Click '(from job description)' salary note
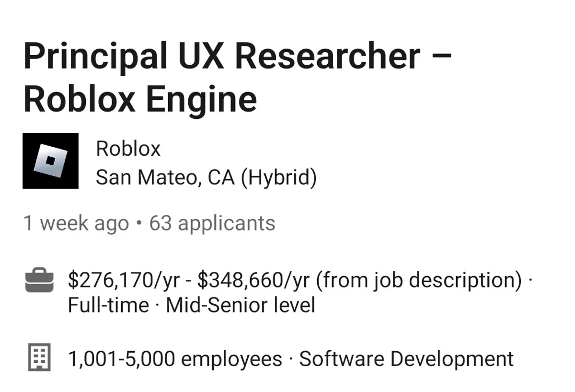This screenshot has width=575, height=392. point(419,280)
